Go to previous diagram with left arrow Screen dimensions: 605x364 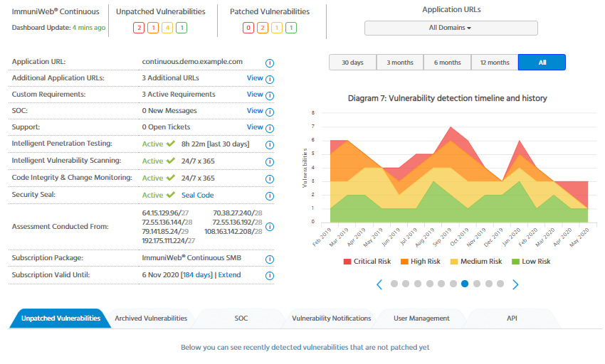click(x=379, y=284)
